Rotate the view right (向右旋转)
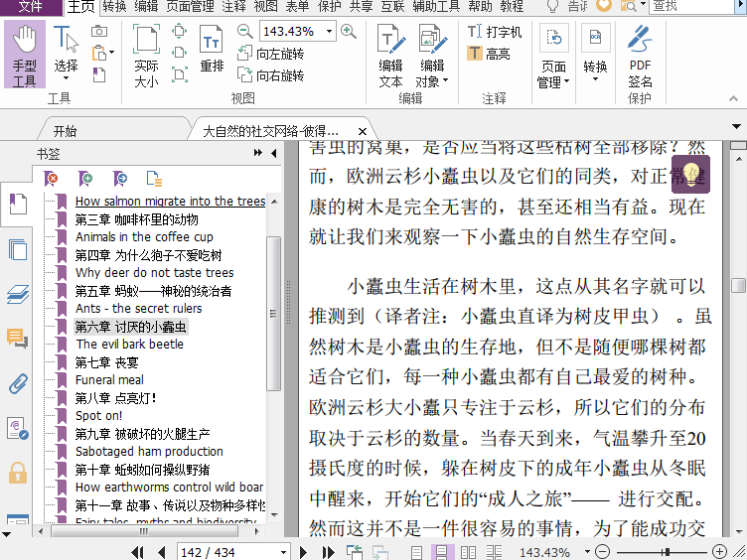This screenshot has height=560, width=747. pyautogui.click(x=270, y=75)
